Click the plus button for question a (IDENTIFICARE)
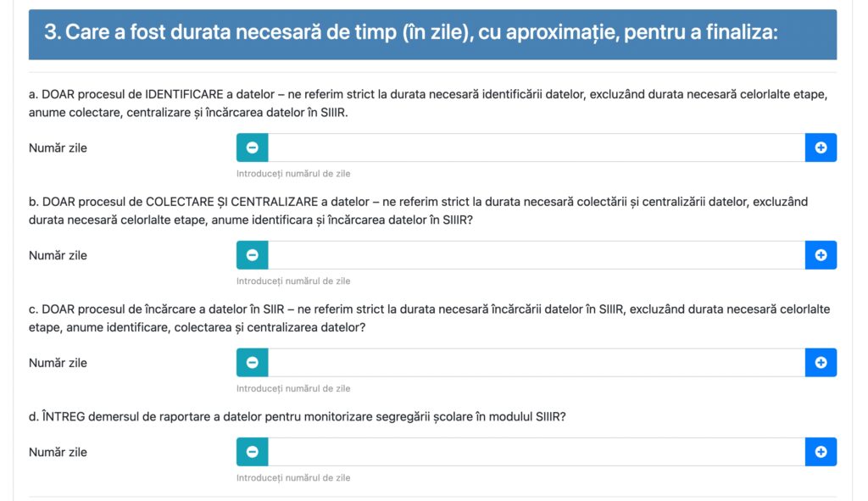 [x=821, y=148]
